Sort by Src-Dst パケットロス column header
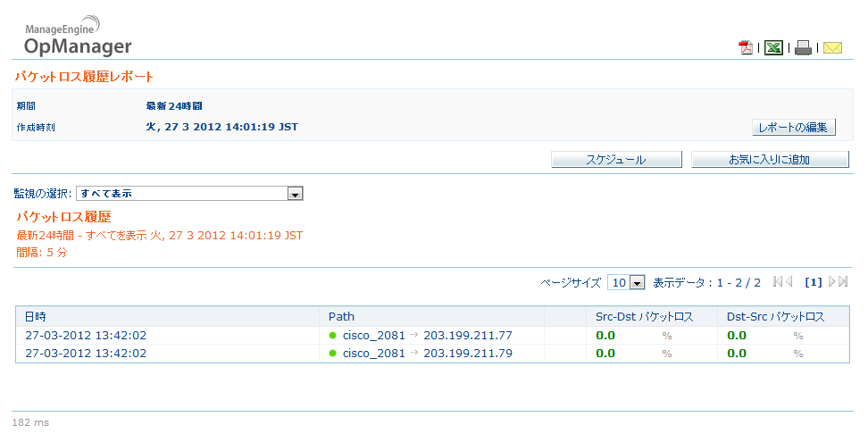 tap(645, 316)
